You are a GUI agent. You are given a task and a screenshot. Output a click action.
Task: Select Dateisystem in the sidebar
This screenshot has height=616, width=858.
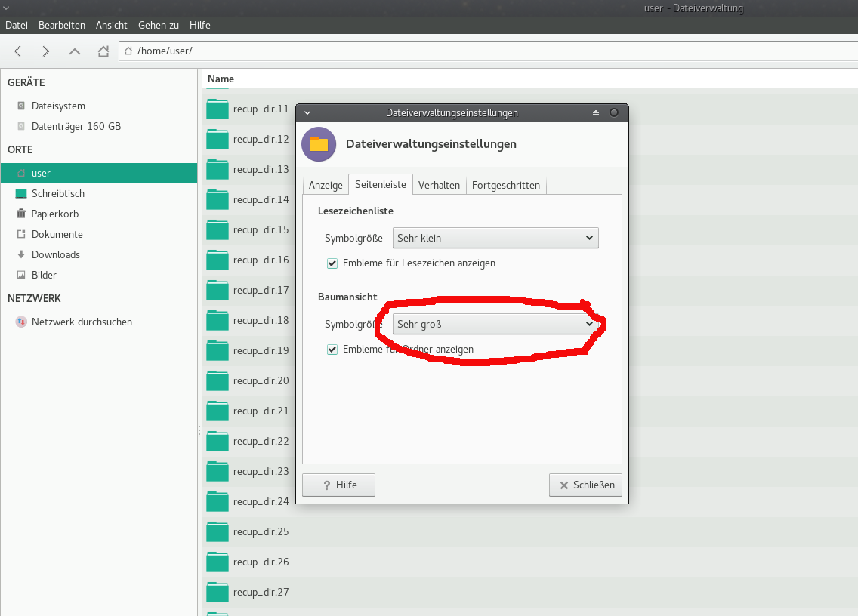(x=57, y=106)
